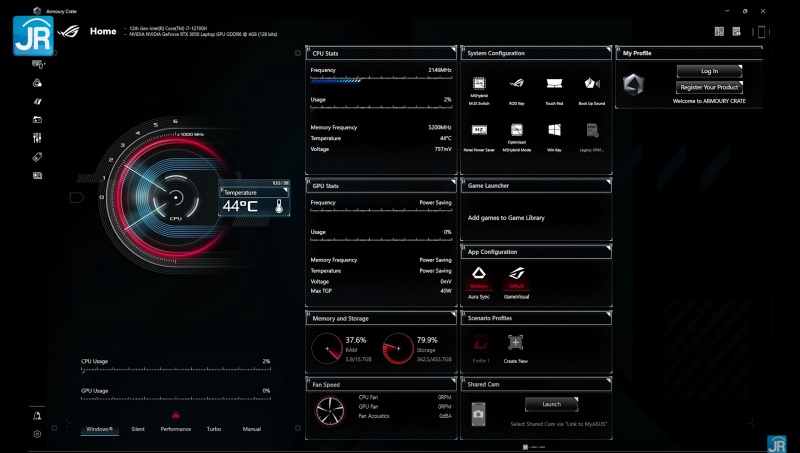Open the News icon in sidebar

[37, 175]
